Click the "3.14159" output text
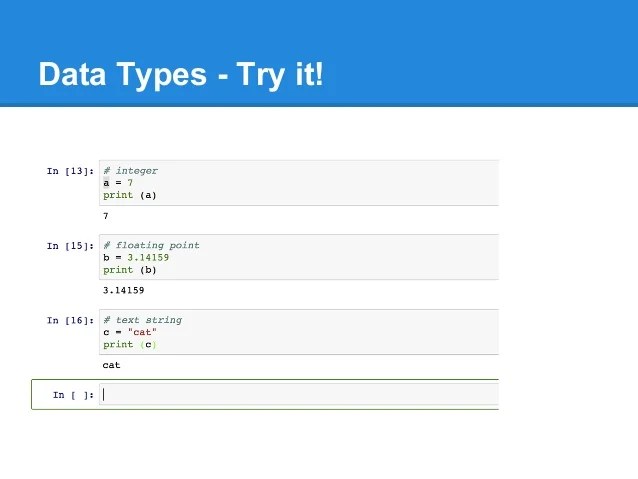 point(123,290)
